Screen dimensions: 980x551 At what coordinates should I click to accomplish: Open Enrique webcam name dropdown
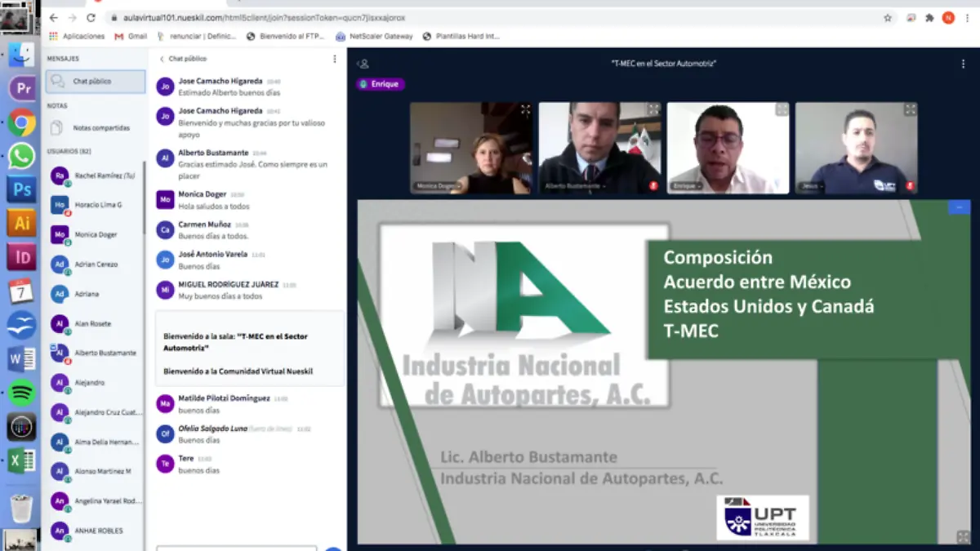(686, 186)
